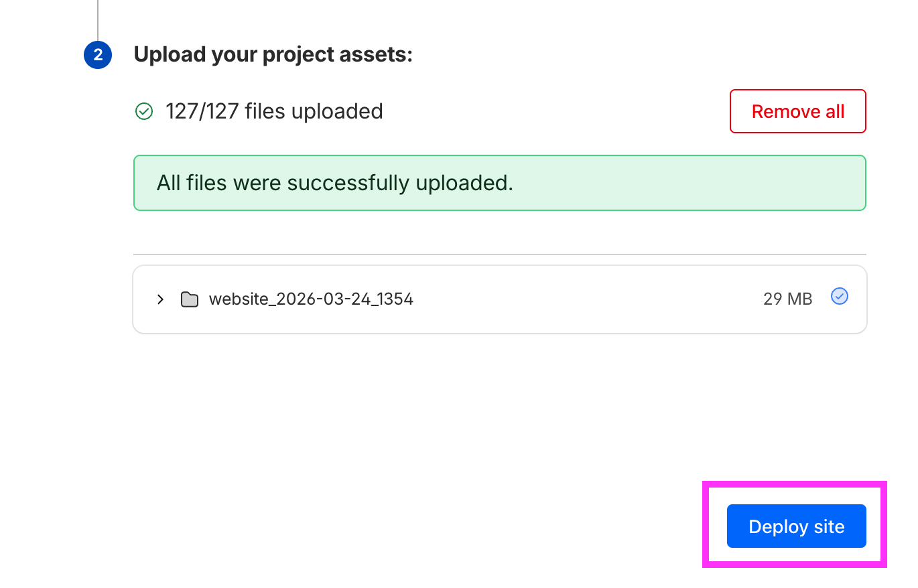The width and height of the screenshot is (918, 588).
Task: Select the website_2026-03-24_1354 list row
Action: coord(500,299)
